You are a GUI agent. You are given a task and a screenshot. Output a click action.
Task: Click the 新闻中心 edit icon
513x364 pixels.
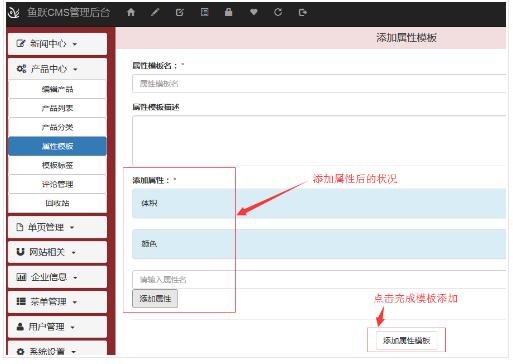21,43
